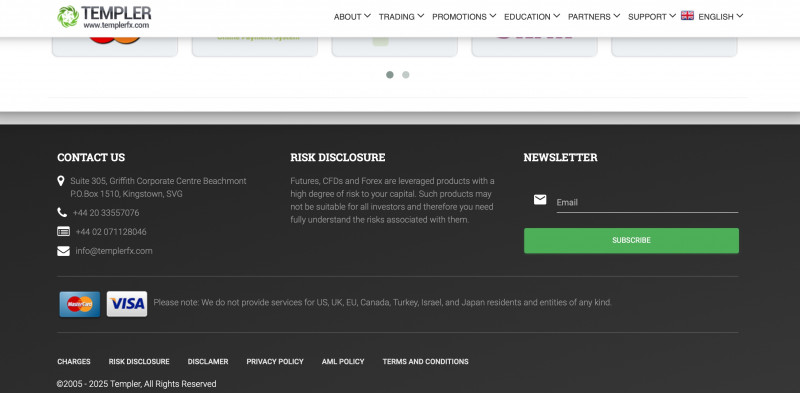This screenshot has height=393, width=800.
Task: Click the map pin address icon
Action: (x=61, y=181)
